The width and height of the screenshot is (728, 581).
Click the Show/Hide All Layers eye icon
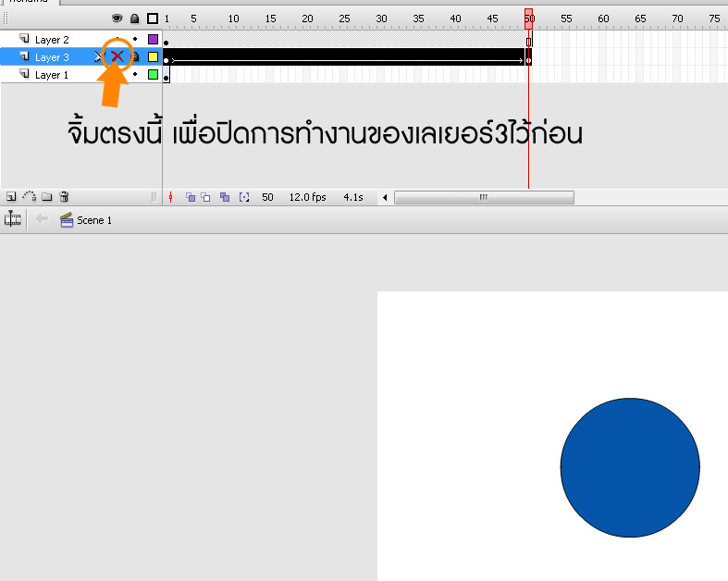point(117,19)
